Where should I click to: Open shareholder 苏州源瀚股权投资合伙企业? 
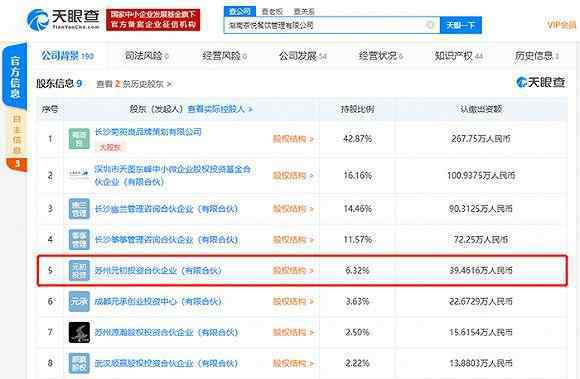(x=166, y=332)
